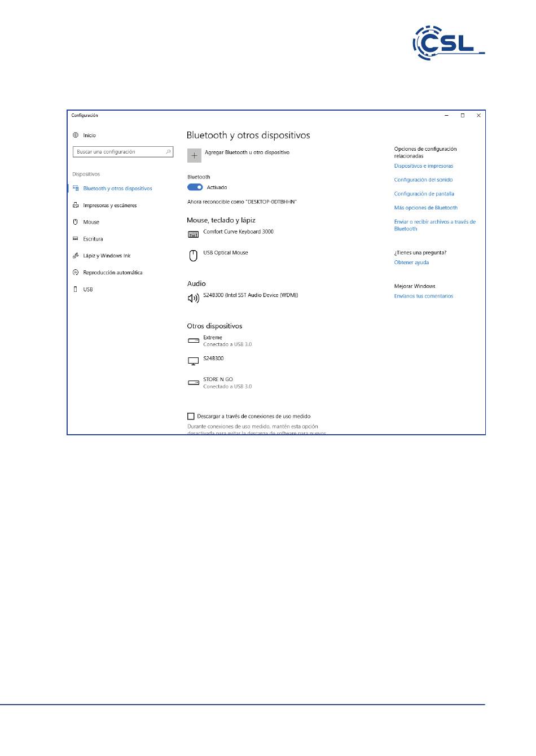
Task: Click the S24B300 audio speaker icon
Action: coord(194,298)
